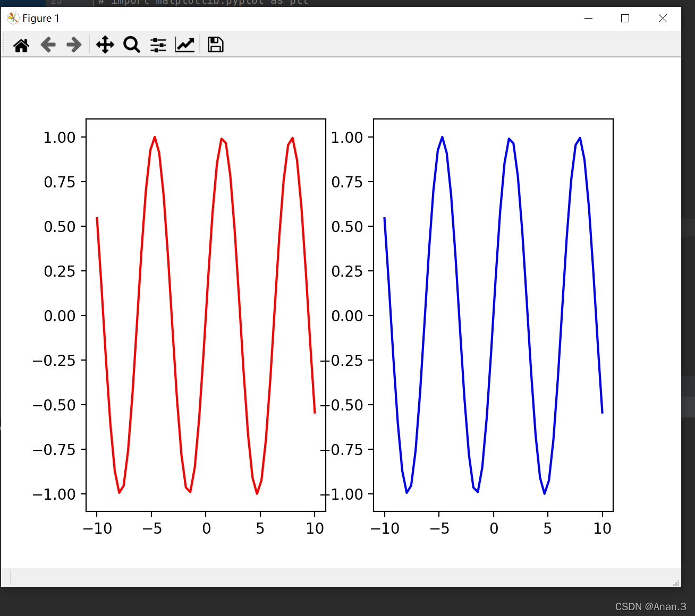
Task: Click the 0 x-axis label on right plot
Action: (494, 528)
